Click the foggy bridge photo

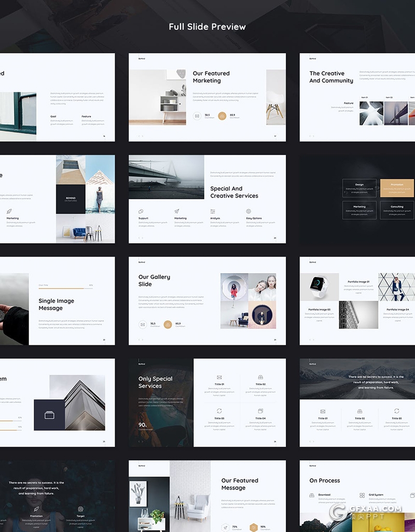click(166, 177)
